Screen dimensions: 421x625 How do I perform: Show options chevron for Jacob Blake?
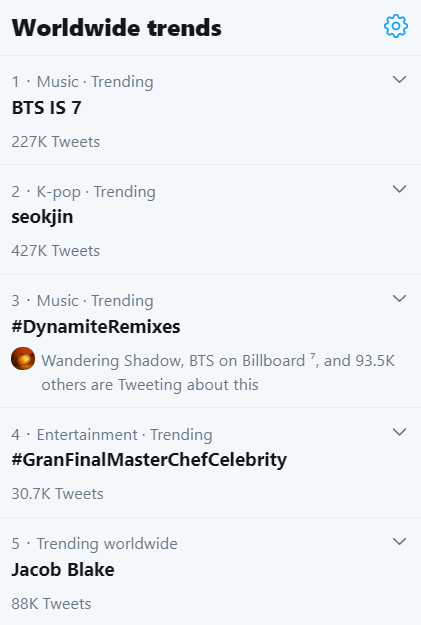[x=399, y=541]
